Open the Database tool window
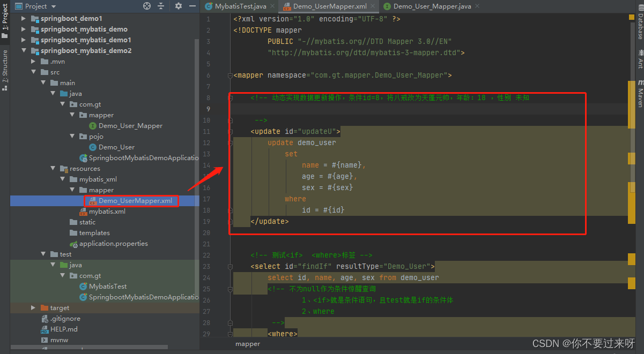This screenshot has height=354, width=644. tap(640, 25)
